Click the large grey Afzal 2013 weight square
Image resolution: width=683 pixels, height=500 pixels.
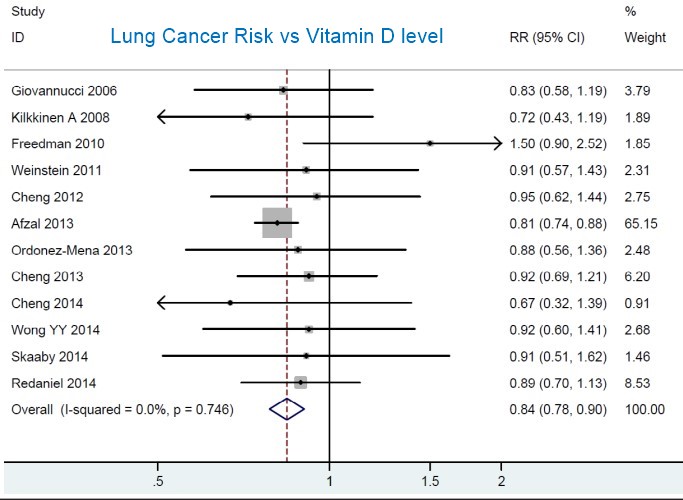277,223
